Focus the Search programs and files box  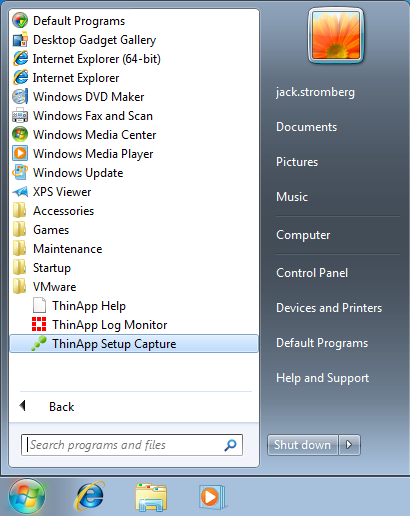pos(132,445)
